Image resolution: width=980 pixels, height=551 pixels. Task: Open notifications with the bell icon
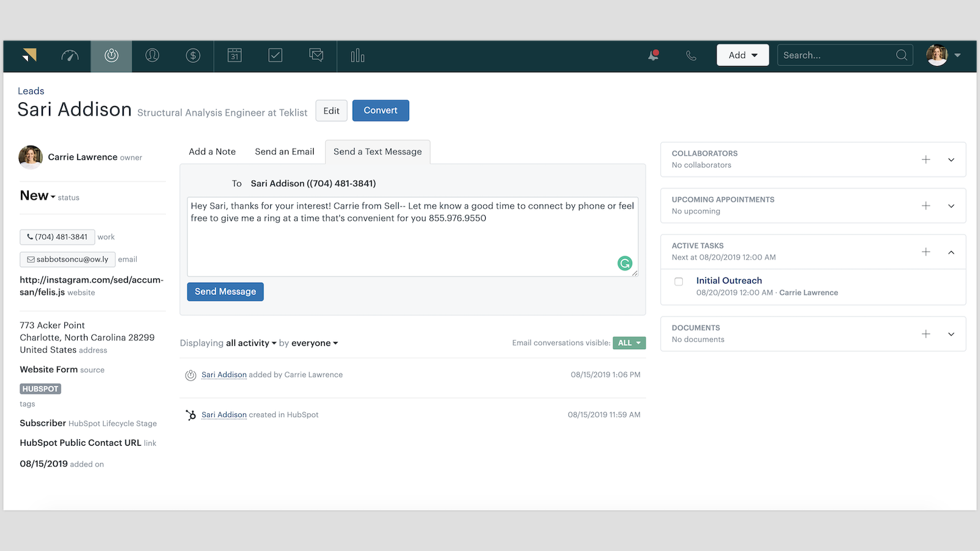coord(652,56)
